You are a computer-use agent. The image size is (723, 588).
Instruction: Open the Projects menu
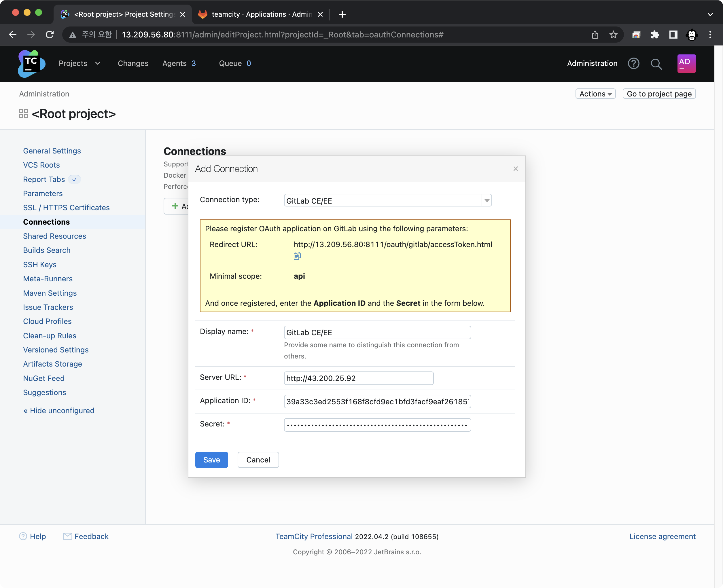point(73,63)
